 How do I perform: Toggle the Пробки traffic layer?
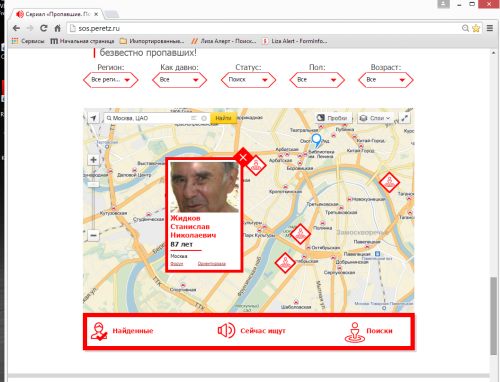click(x=333, y=118)
